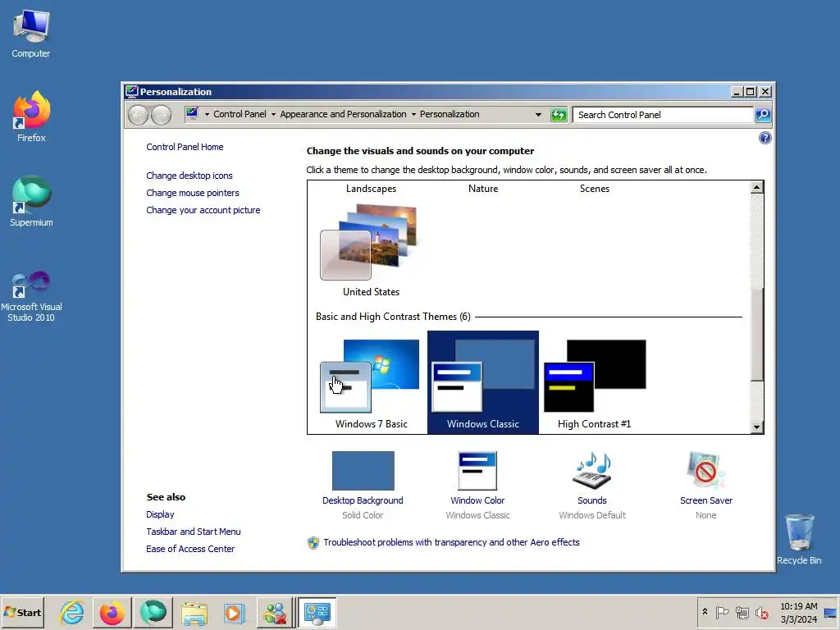The width and height of the screenshot is (840, 630).
Task: Open Window Color settings icon
Action: click(x=477, y=470)
